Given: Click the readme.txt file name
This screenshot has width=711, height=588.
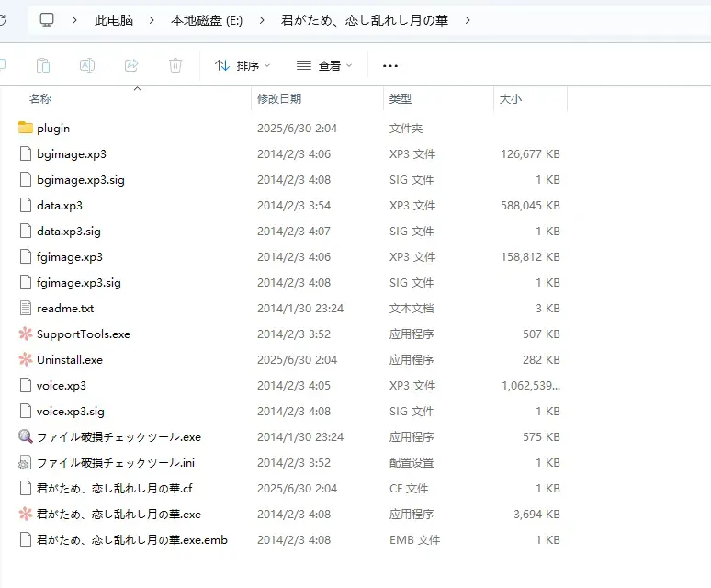Looking at the screenshot, I should pyautogui.click(x=65, y=309).
